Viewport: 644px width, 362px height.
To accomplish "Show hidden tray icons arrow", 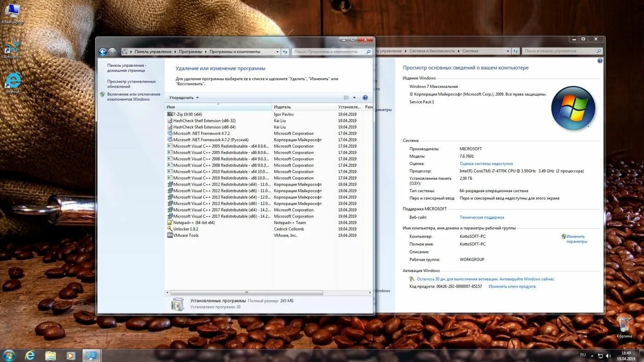I will tap(592, 356).
